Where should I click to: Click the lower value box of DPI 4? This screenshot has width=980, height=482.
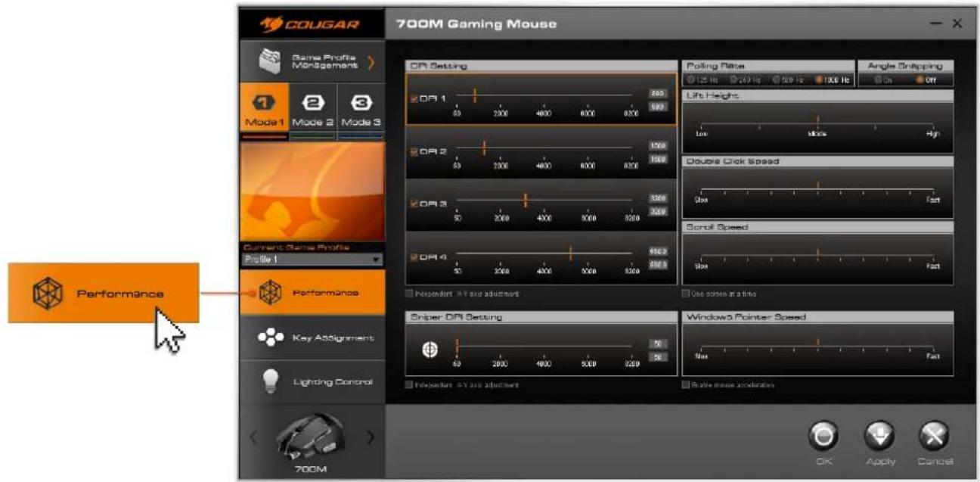pos(657,265)
